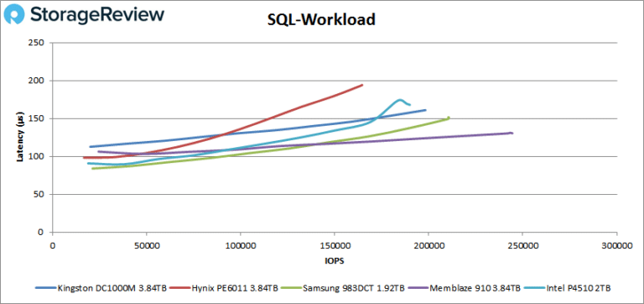Click the end of the red Hynix curve

[362, 85]
